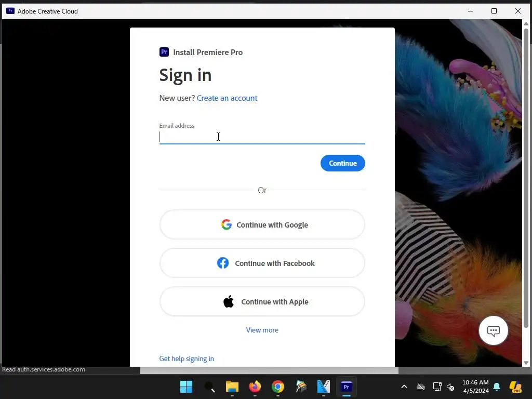Select the Premiere Pro taskbar icon
The width and height of the screenshot is (532, 399).
point(346,387)
